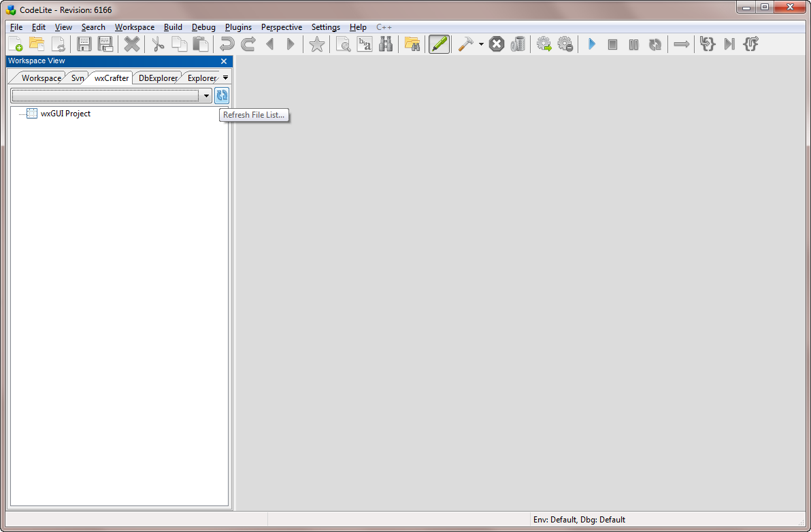Stop the running program with the gear-minus icon
811x532 pixels.
565,44
